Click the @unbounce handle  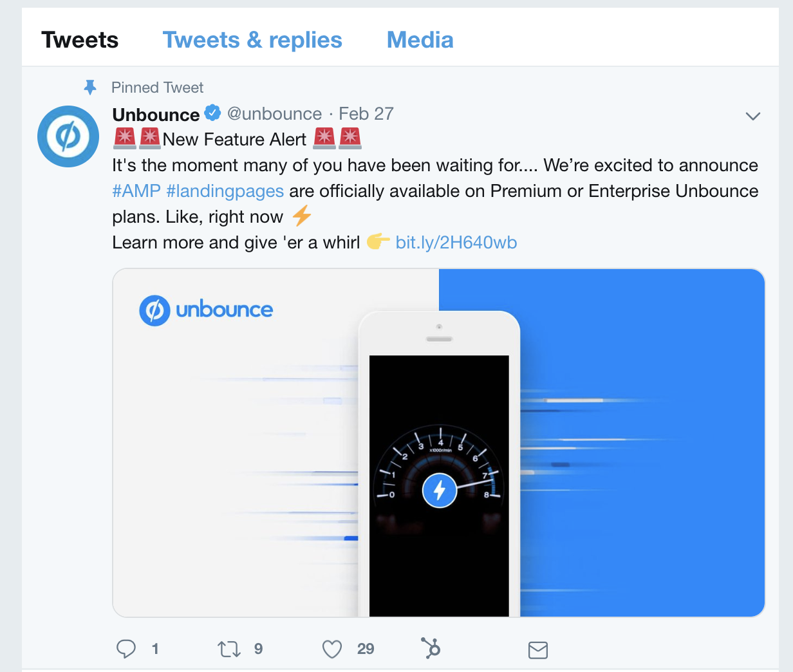pos(274,114)
